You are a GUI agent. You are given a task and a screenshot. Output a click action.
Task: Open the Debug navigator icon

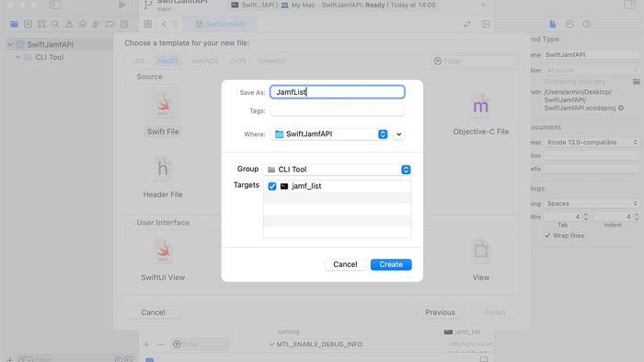pos(96,24)
